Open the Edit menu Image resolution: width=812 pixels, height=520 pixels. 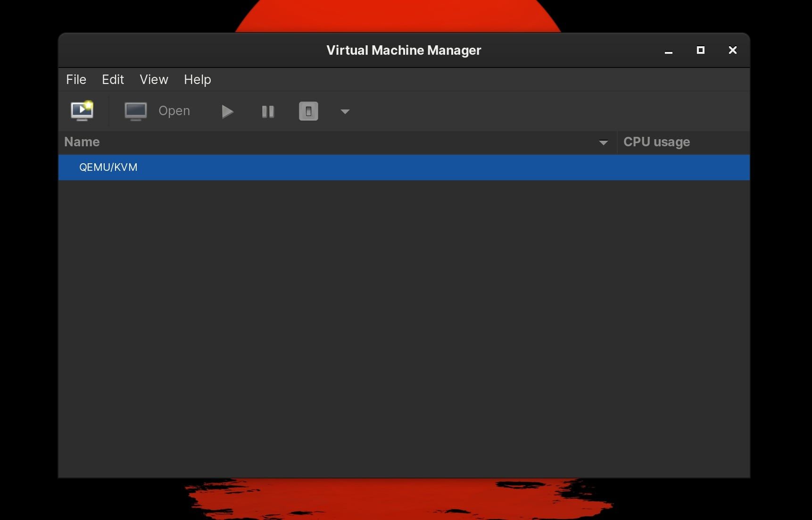(x=112, y=79)
